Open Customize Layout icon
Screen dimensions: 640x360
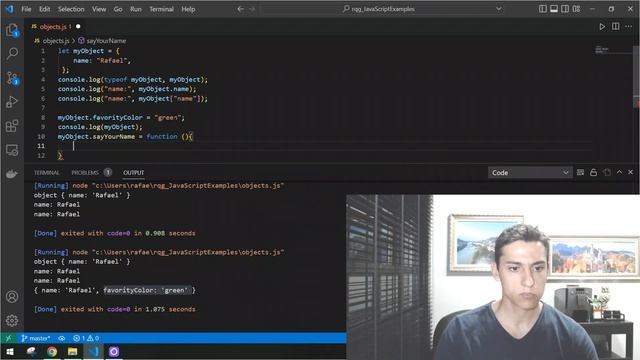(x=576, y=9)
